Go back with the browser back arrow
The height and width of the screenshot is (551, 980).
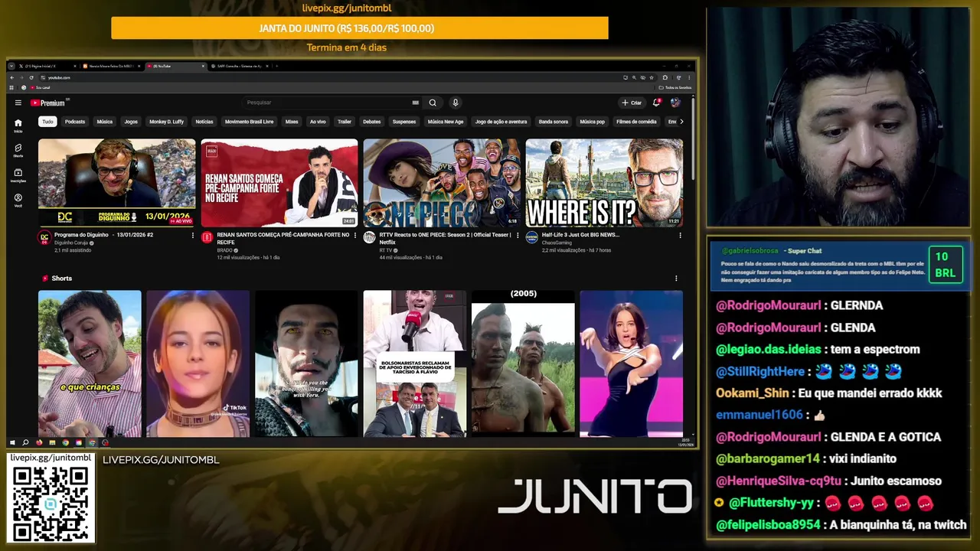pyautogui.click(x=11, y=77)
